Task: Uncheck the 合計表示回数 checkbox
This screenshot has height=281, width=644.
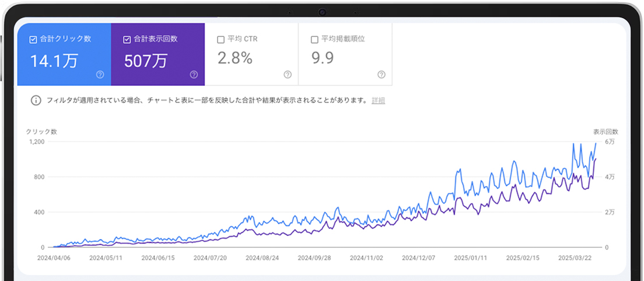Action: point(127,40)
